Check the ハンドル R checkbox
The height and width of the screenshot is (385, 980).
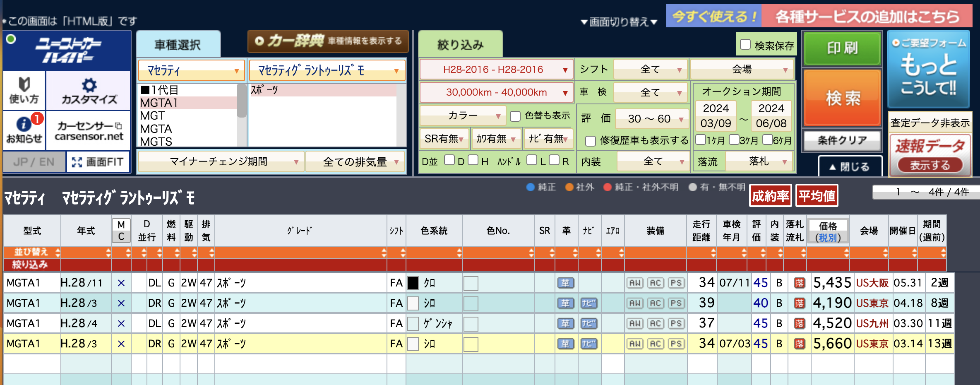554,160
